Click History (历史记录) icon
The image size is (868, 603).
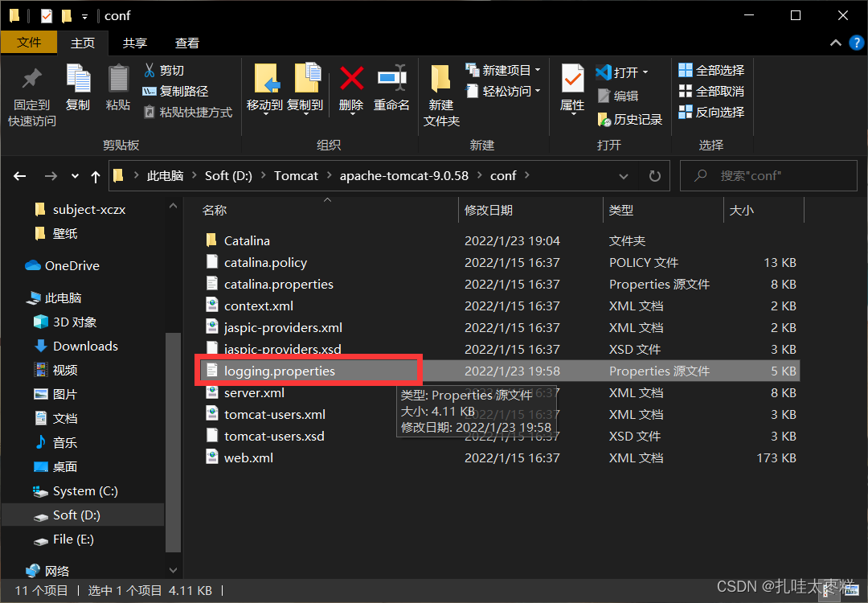tap(604, 119)
